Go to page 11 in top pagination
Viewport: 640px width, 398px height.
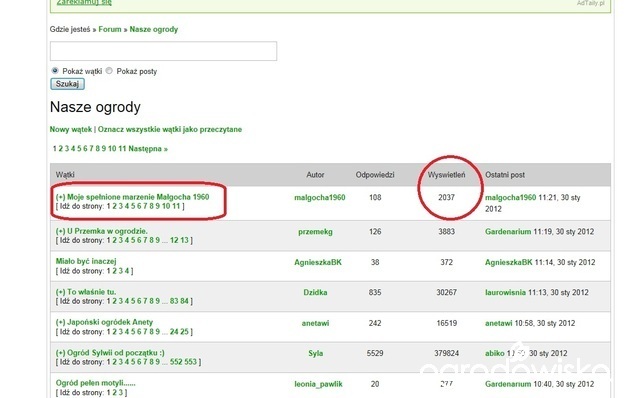pyautogui.click(x=122, y=149)
